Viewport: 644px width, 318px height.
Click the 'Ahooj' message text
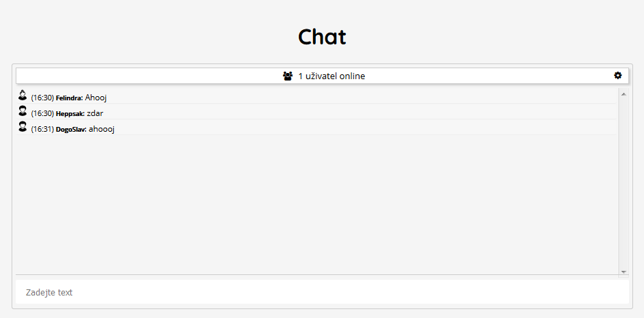tap(96, 98)
